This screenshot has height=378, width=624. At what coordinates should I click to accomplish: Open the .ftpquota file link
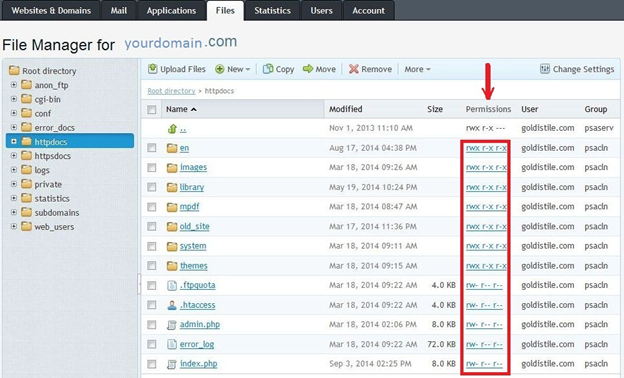point(197,285)
